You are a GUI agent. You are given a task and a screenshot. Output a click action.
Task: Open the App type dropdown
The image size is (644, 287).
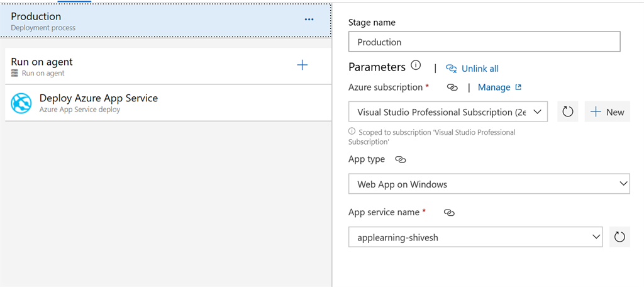pyautogui.click(x=489, y=184)
